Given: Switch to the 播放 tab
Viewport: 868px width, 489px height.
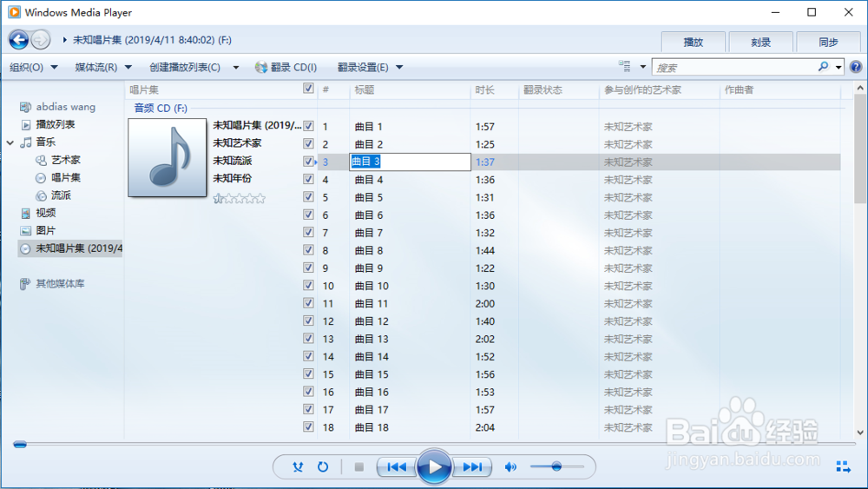Looking at the screenshot, I should [x=693, y=42].
